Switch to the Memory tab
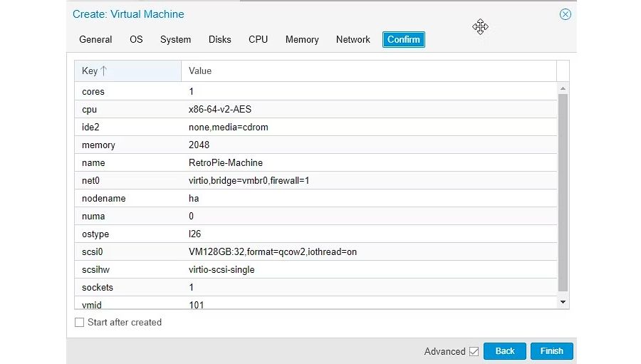This screenshot has height=364, width=641. point(302,40)
